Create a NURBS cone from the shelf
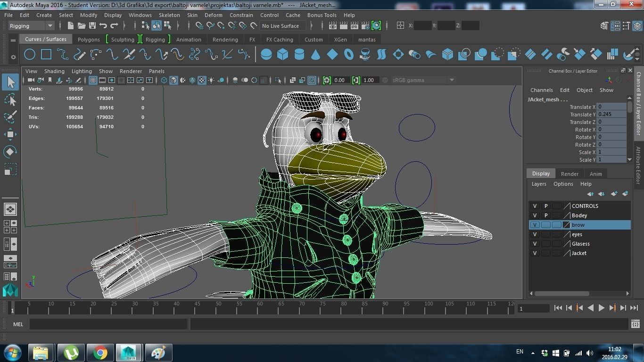Viewport: 644px width, 362px height. click(315, 55)
